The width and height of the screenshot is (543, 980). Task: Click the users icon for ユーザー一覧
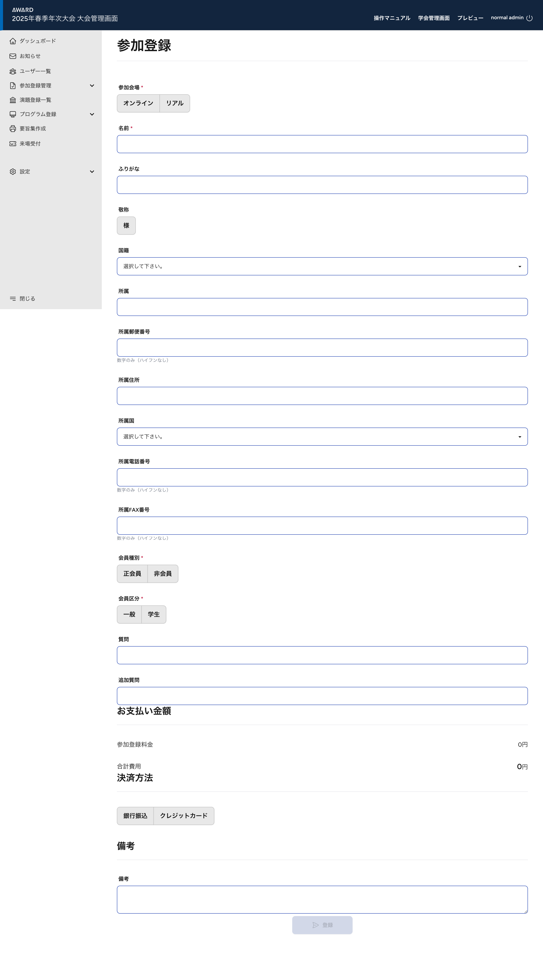[x=13, y=71]
